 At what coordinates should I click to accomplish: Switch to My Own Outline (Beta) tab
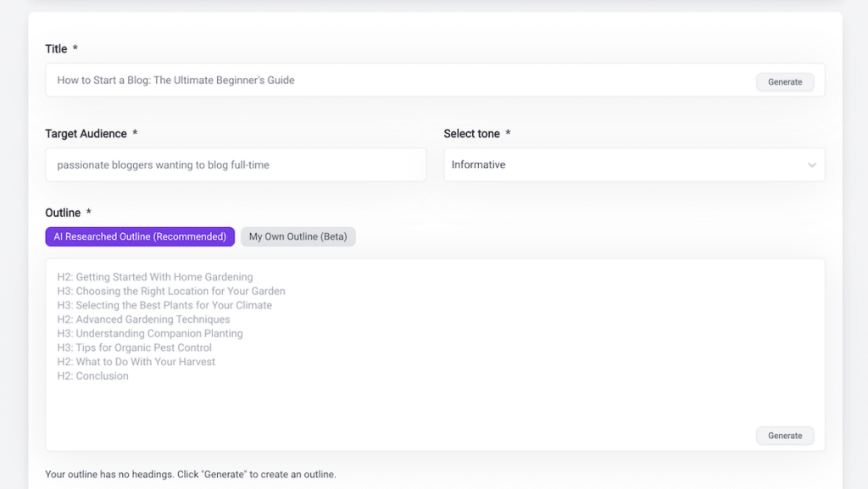point(298,236)
